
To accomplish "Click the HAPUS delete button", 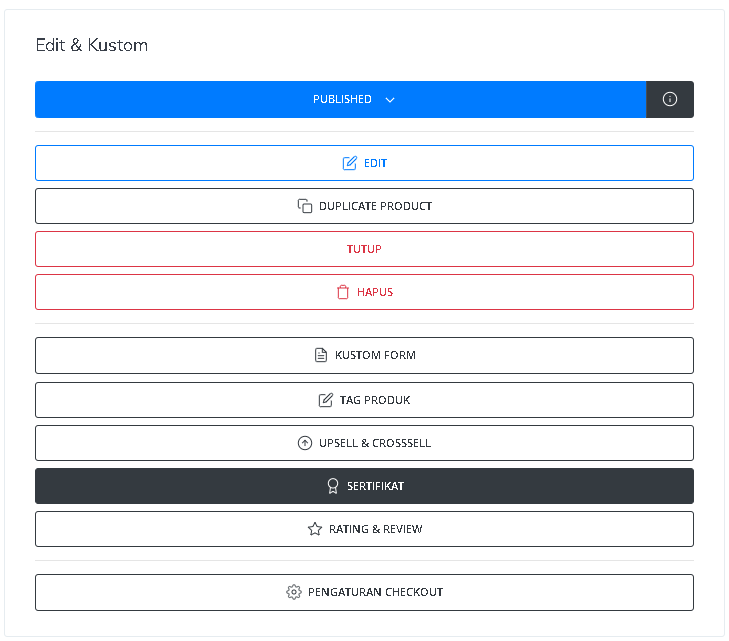I will click(x=364, y=292).
